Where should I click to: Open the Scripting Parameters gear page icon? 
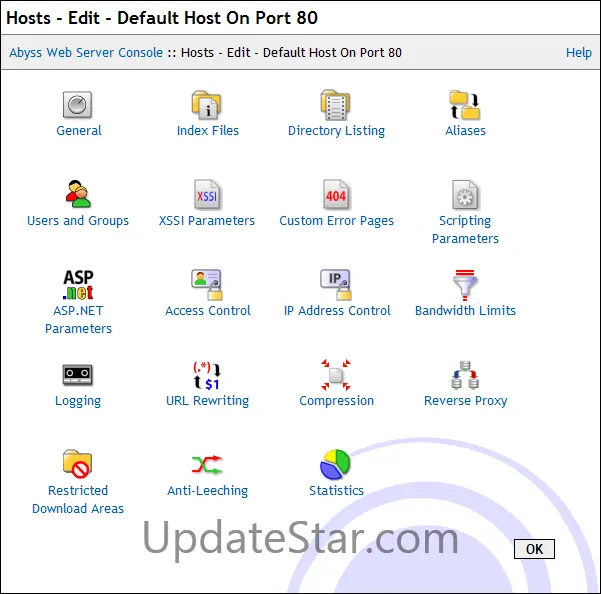[465, 195]
